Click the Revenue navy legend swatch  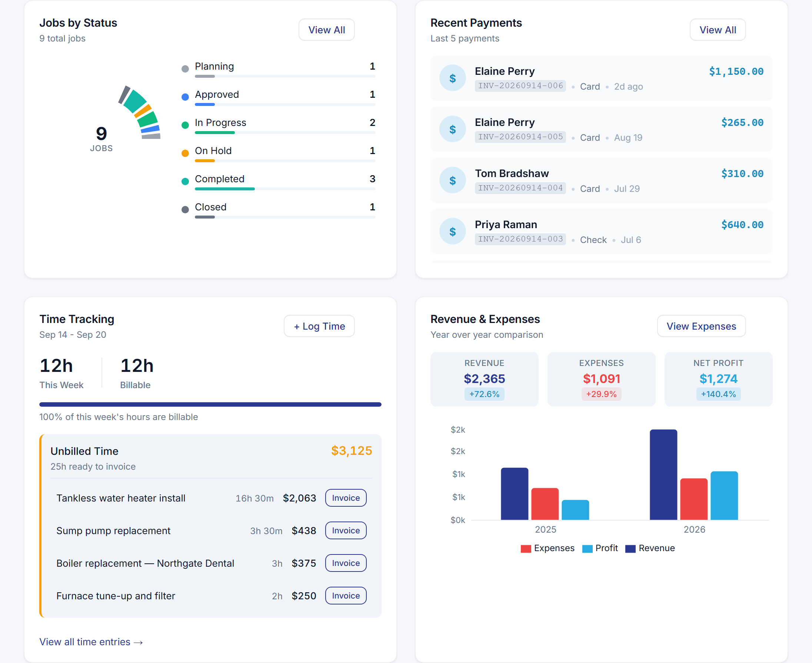coord(630,549)
